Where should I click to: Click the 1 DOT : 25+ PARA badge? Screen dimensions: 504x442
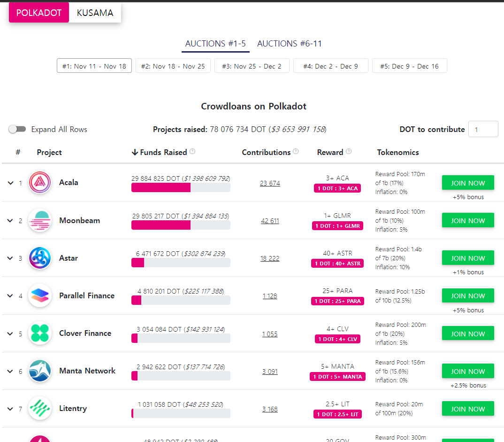pyautogui.click(x=337, y=301)
